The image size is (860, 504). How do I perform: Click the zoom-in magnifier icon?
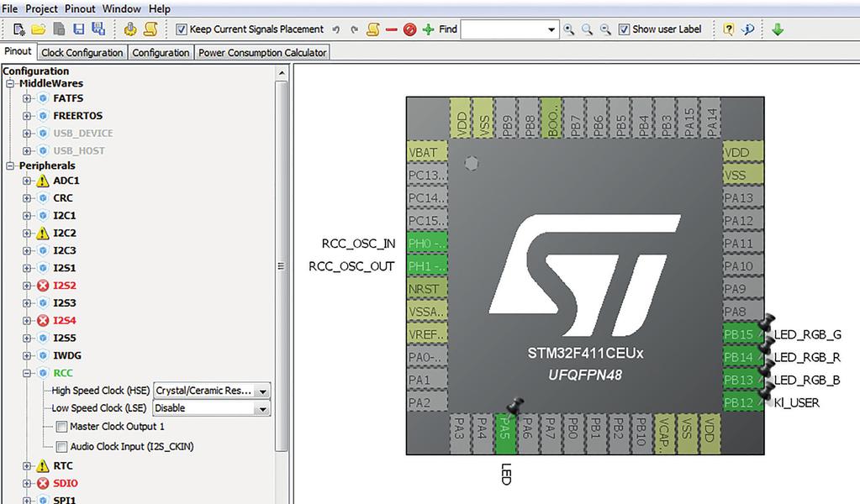click(569, 29)
